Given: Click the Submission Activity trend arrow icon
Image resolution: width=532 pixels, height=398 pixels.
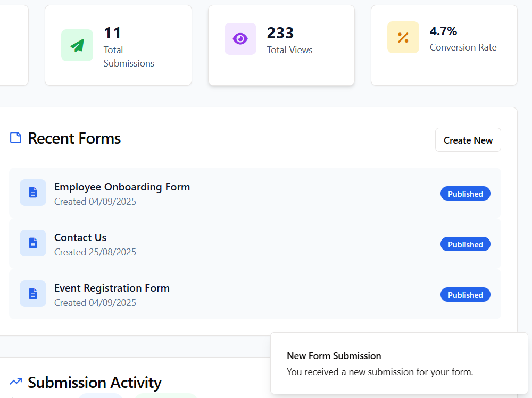Looking at the screenshot, I should 15,382.
